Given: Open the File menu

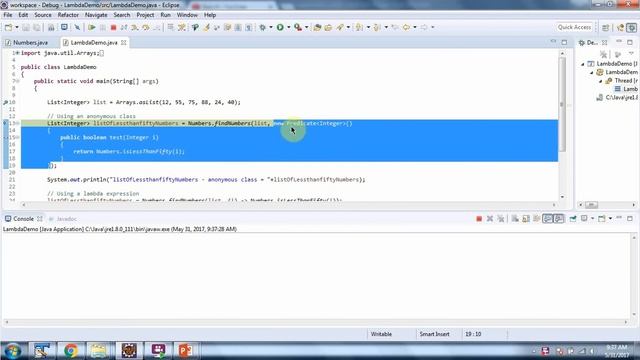Looking at the screenshot, I should pyautogui.click(x=8, y=15).
